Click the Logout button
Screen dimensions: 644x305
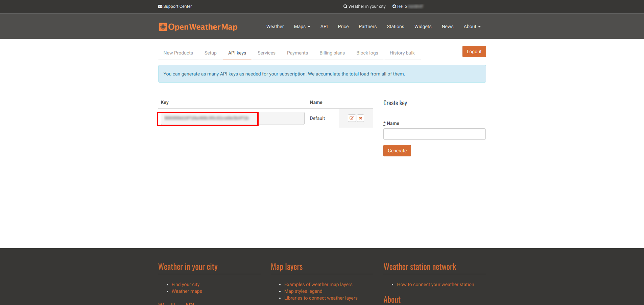click(x=474, y=51)
